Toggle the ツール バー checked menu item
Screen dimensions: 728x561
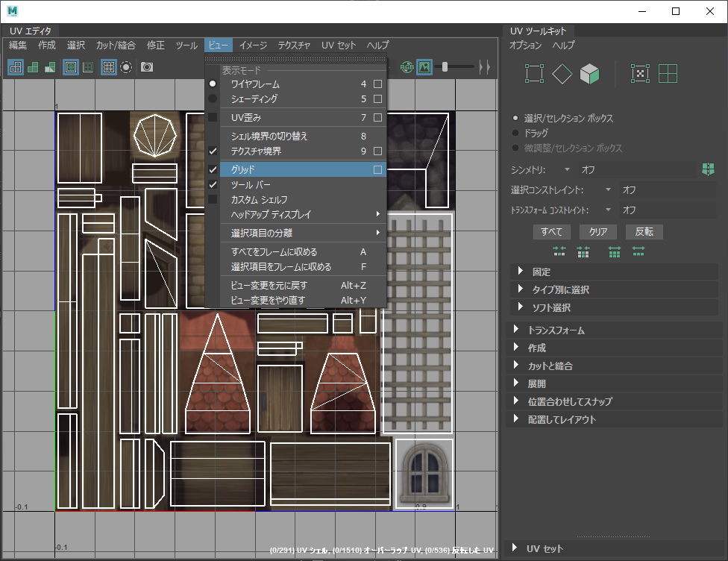[x=295, y=184]
